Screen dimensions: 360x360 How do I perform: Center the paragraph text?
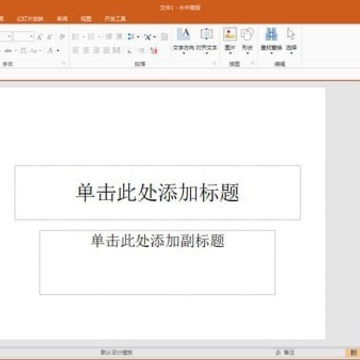click(x=86, y=51)
